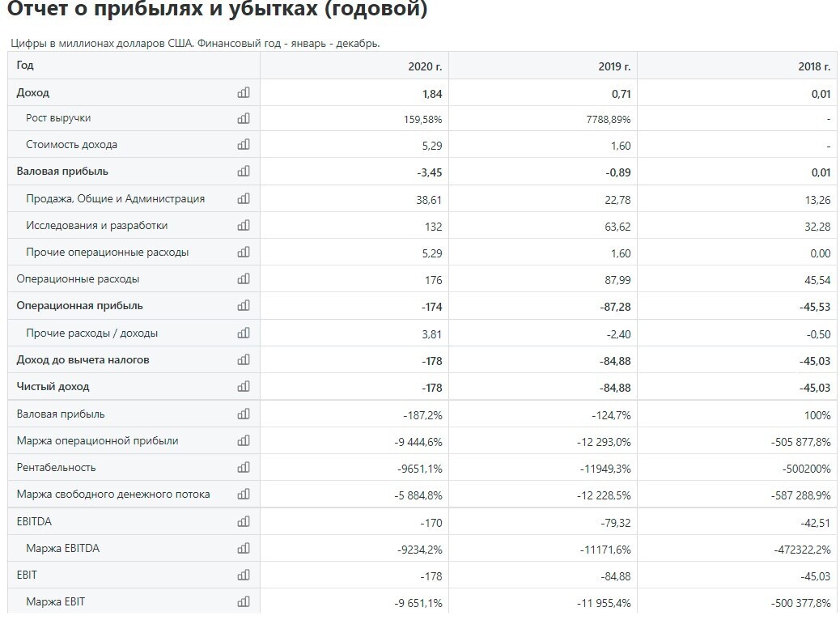Click chart icon for Маржа EBIT row
The image size is (840, 620).
click(244, 601)
